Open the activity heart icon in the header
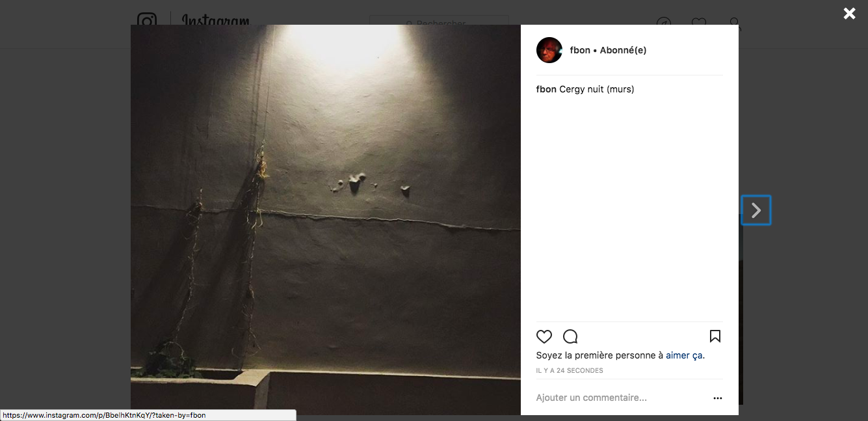Screen dimensions: 868x421 pos(699,22)
